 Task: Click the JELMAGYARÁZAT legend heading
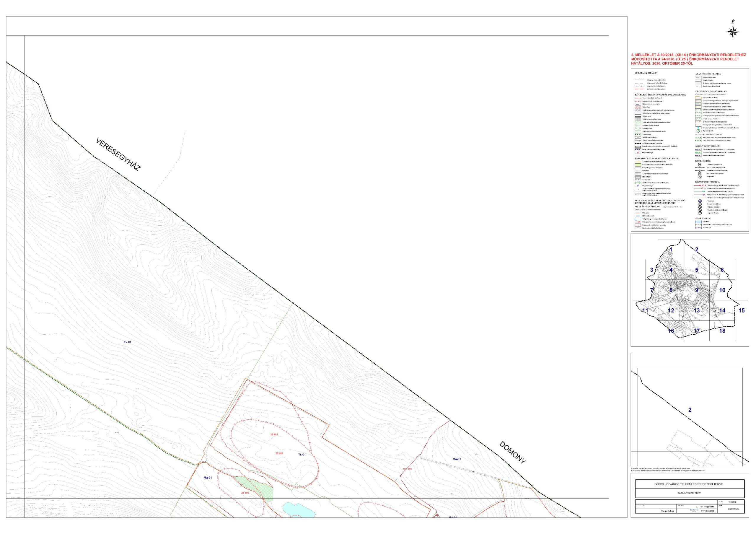click(x=646, y=73)
